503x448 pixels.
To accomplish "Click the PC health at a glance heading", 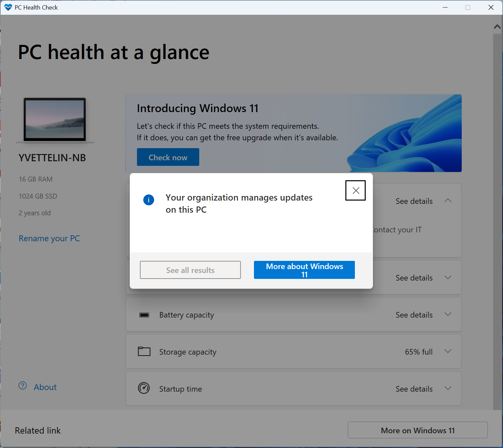I will coord(114,52).
